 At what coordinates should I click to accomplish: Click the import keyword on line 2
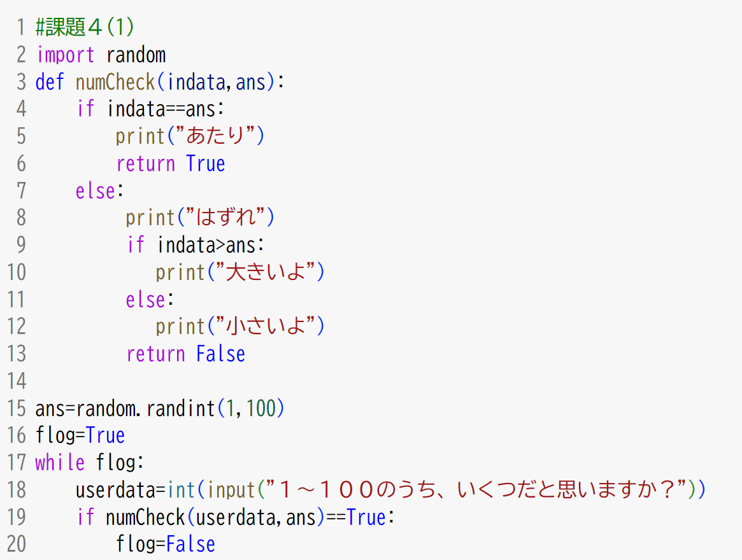pos(65,55)
